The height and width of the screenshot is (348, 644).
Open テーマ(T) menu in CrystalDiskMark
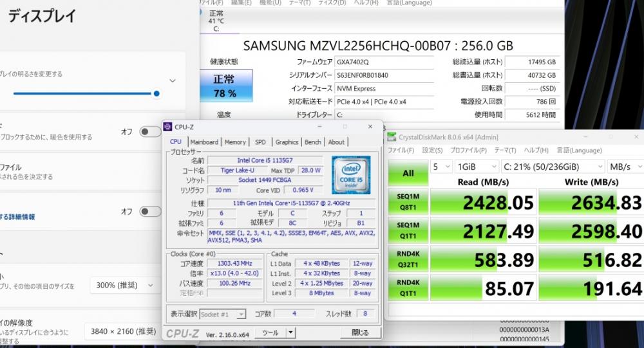pyautogui.click(x=505, y=150)
